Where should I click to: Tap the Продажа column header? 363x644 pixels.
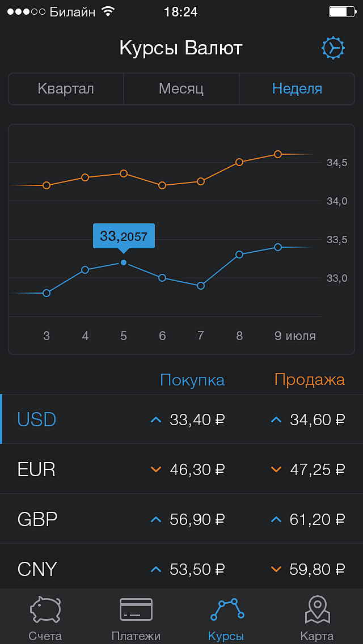coord(309,380)
